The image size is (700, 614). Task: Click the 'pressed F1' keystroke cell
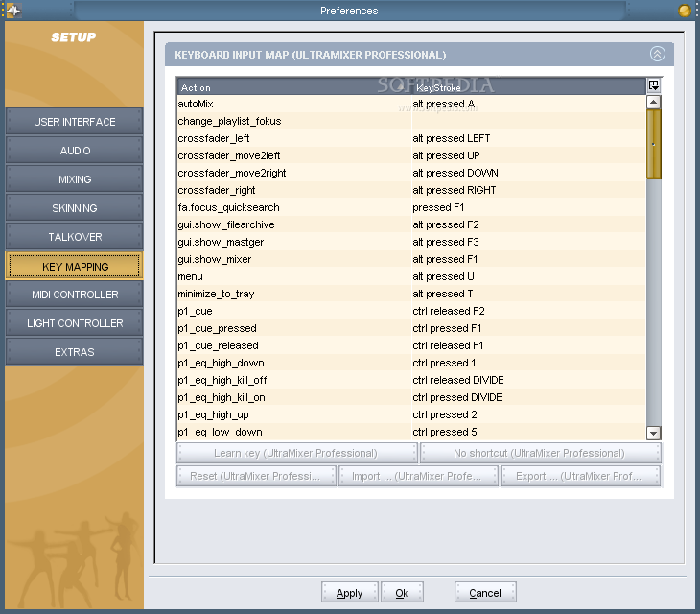(x=528, y=207)
